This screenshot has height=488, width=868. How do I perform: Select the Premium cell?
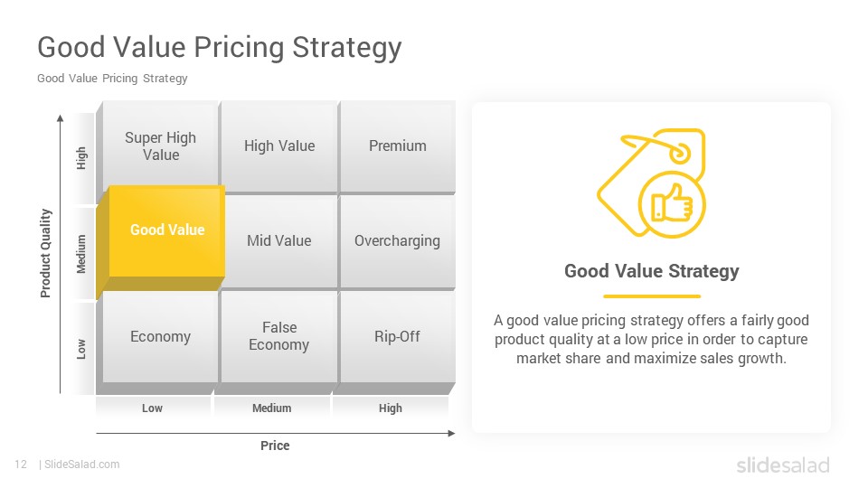click(398, 146)
